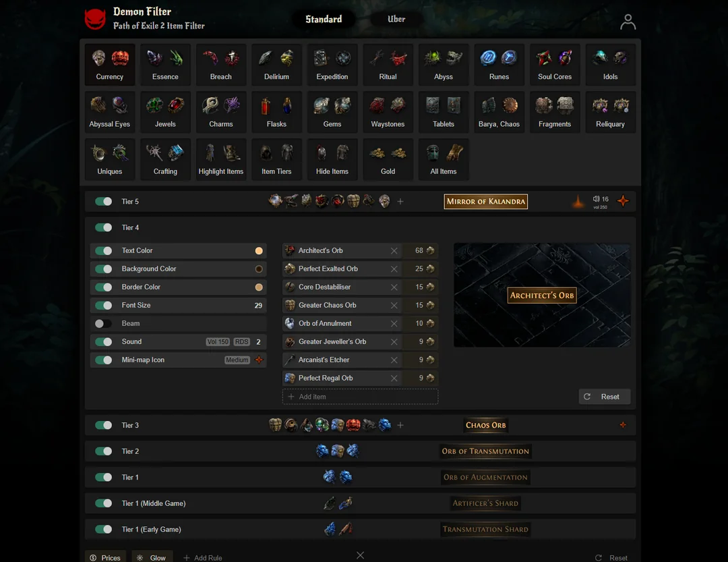Collapse the Tier 4 rule header

[x=360, y=227]
